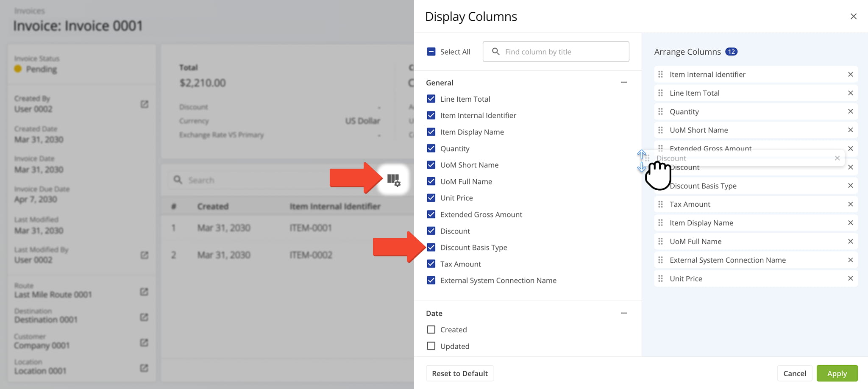Close the Display Columns panel
Viewport: 868px width, 389px height.
[x=853, y=17]
